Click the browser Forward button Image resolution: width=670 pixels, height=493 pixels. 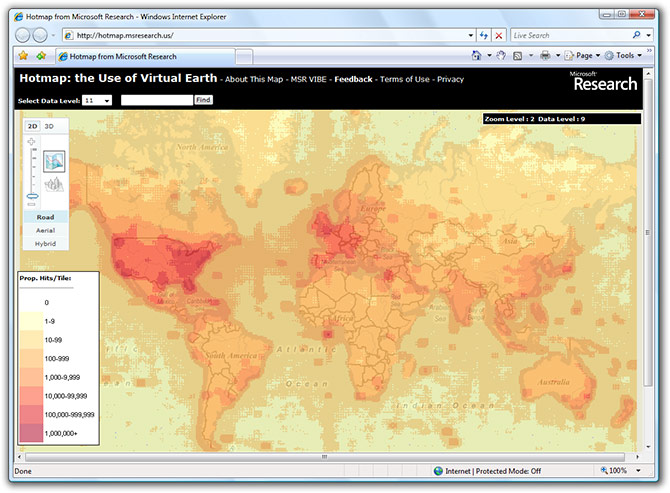40,35
